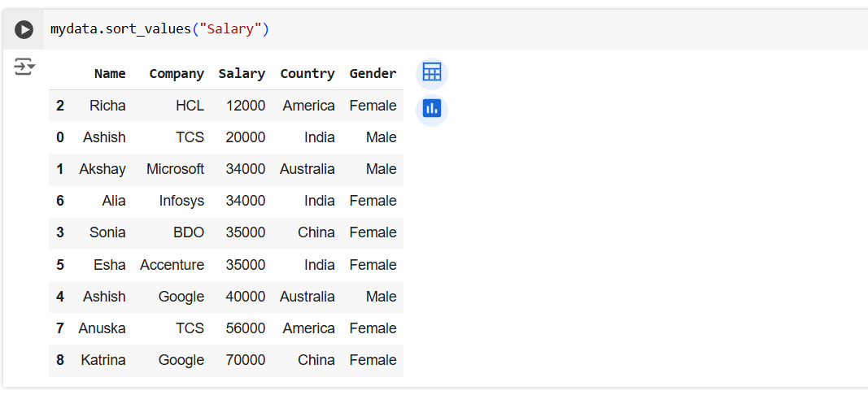Viewport: 868px width, 395px height.
Task: Click the Salary column header
Action: click(x=242, y=74)
